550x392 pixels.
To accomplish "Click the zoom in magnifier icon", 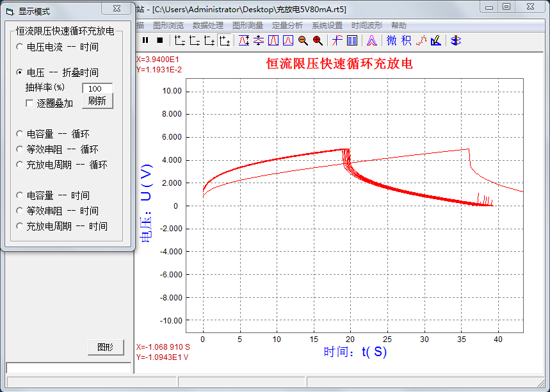I will [318, 40].
